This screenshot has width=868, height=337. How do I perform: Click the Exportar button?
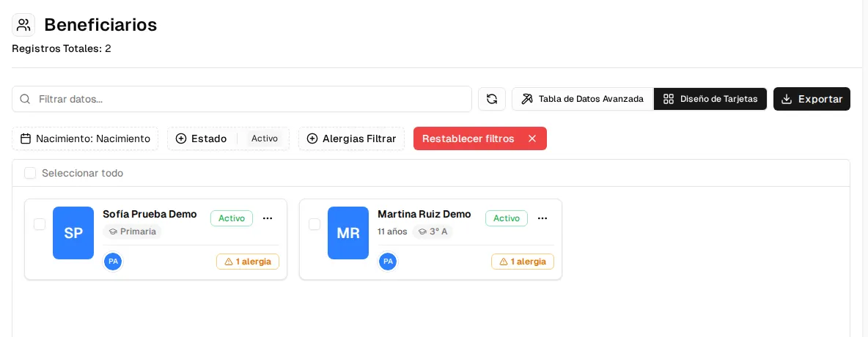point(812,99)
